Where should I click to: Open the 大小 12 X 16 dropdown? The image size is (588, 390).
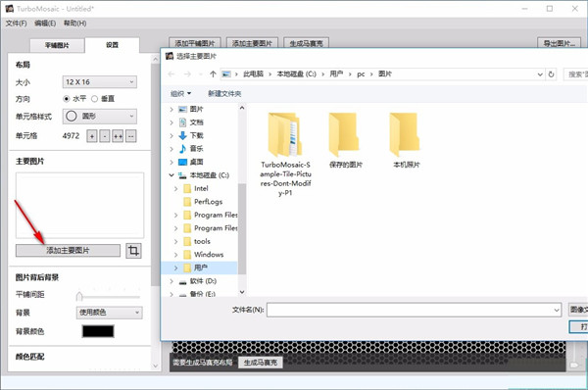(100, 82)
